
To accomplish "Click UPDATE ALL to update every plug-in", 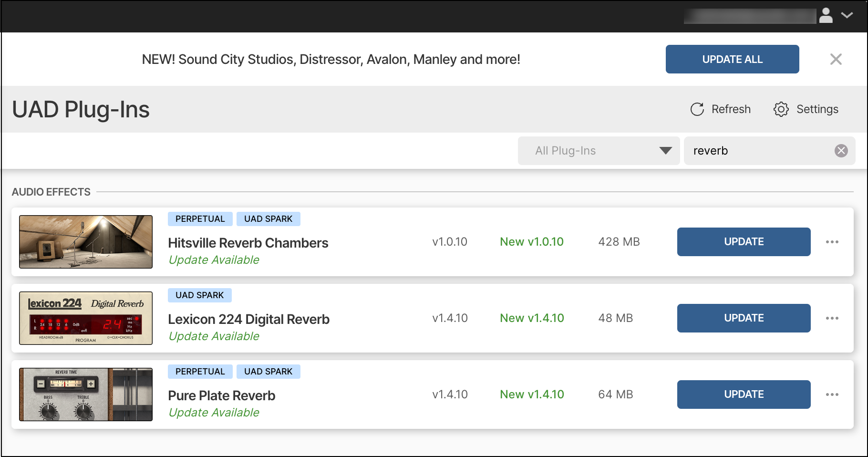I will (x=732, y=59).
